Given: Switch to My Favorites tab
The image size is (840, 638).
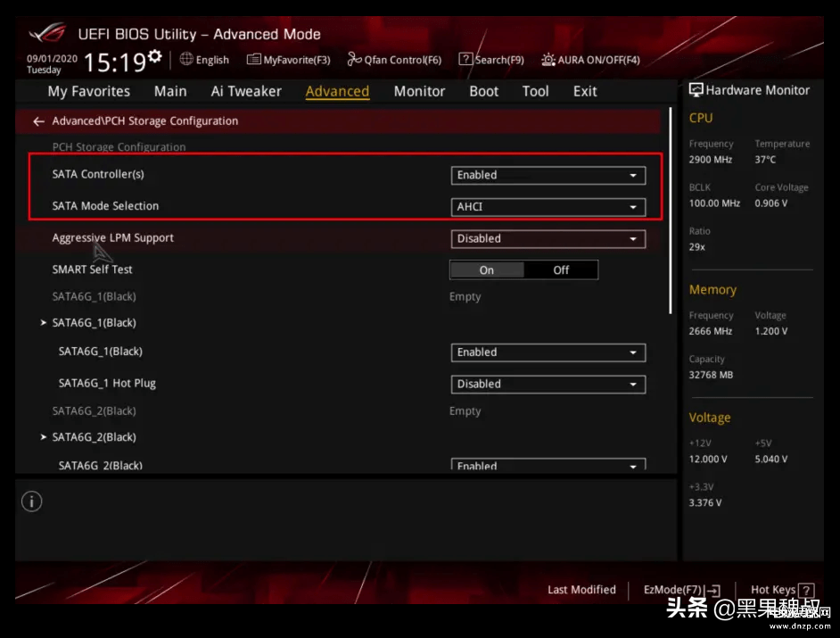Looking at the screenshot, I should (x=89, y=91).
